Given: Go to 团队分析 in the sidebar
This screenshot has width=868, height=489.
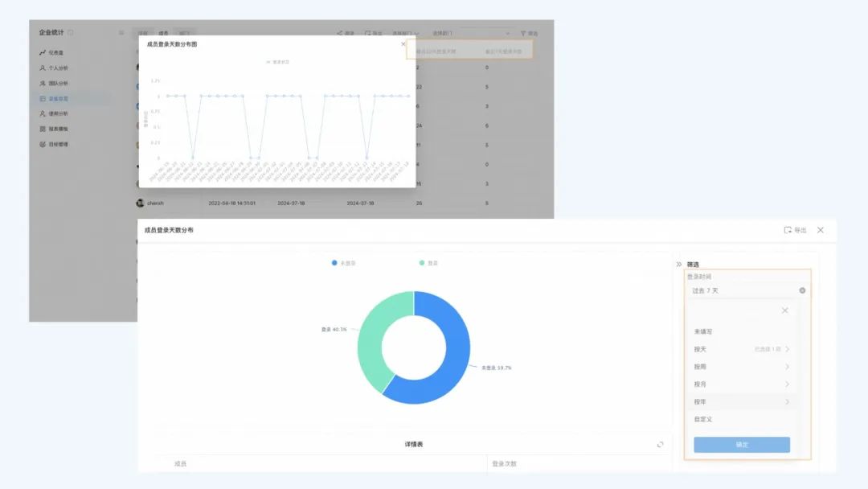Looking at the screenshot, I should point(58,83).
